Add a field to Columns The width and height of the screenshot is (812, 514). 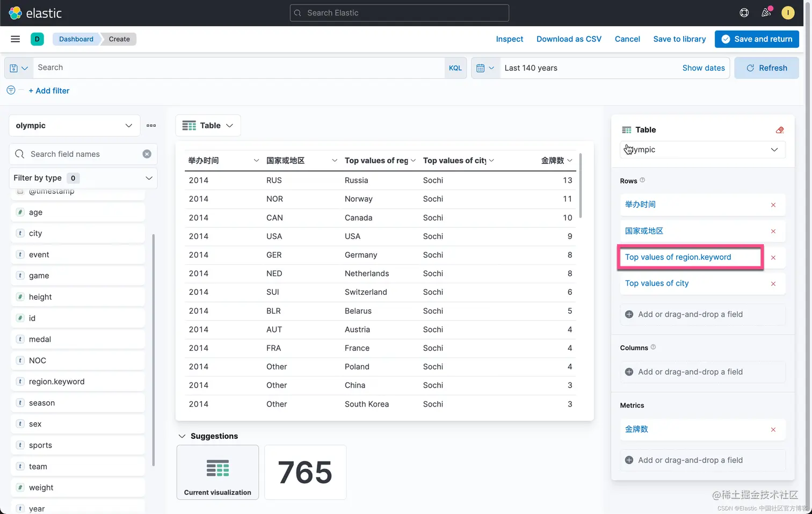coord(702,372)
